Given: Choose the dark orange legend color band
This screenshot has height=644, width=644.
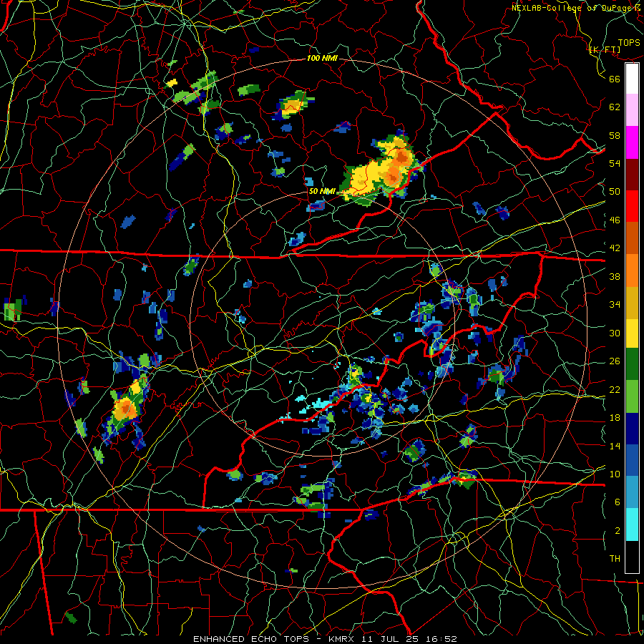Looking at the screenshot, I should click(x=632, y=238).
